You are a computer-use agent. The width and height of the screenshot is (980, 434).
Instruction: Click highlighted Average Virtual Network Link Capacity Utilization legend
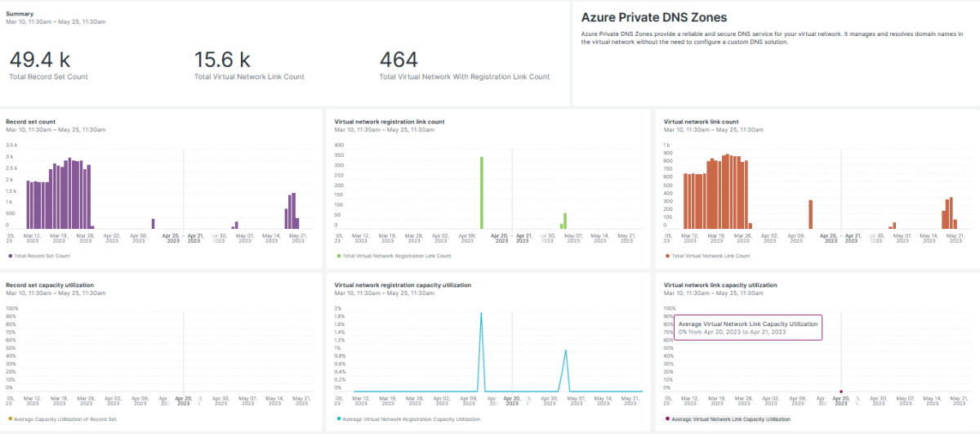[731, 419]
